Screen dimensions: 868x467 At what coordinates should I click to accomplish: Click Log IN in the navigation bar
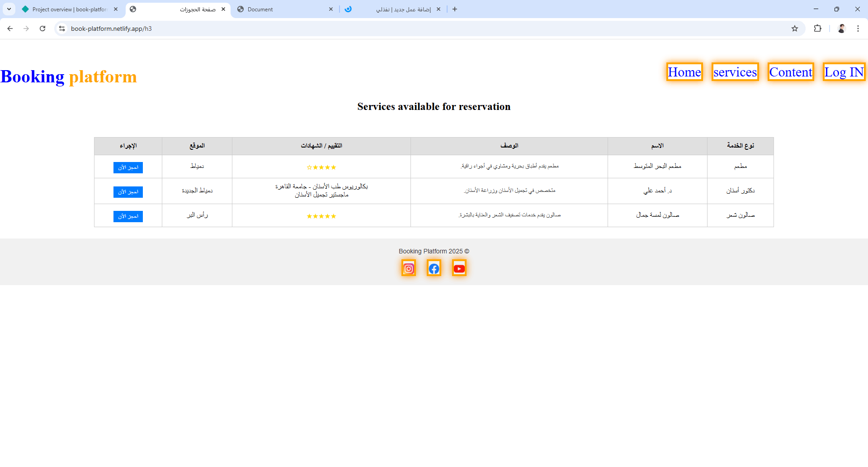(x=844, y=71)
